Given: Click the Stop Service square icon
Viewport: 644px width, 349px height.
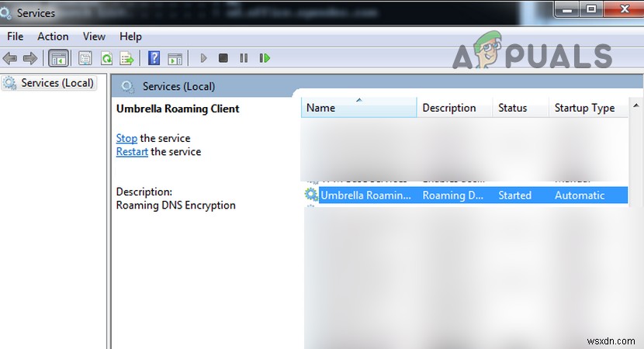Looking at the screenshot, I should (x=223, y=58).
